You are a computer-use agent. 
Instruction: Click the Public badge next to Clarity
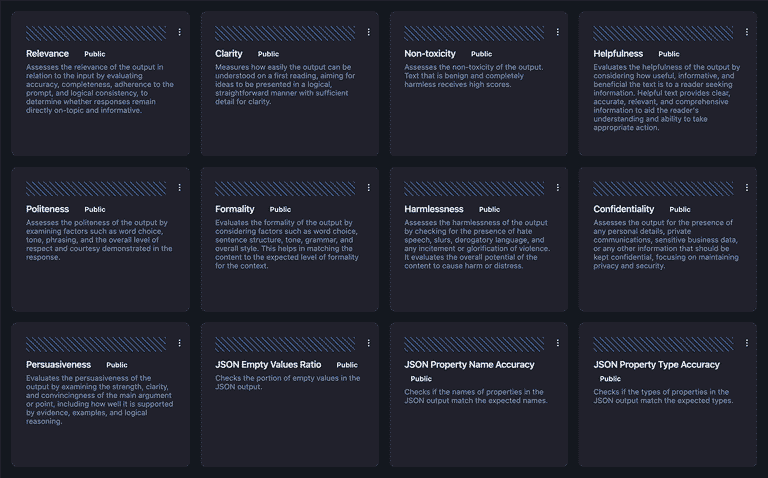[x=268, y=54]
